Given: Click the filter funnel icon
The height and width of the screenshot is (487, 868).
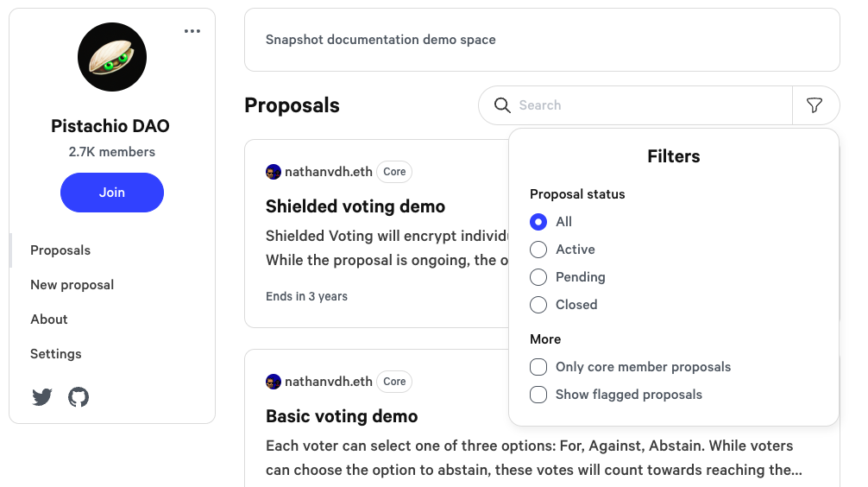Looking at the screenshot, I should point(815,105).
